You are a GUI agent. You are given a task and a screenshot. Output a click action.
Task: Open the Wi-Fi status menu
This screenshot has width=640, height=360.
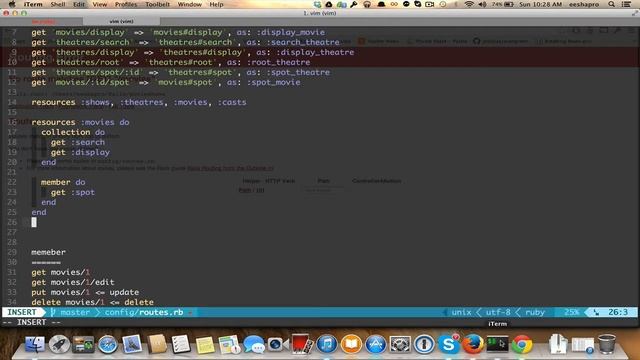(x=469, y=4)
